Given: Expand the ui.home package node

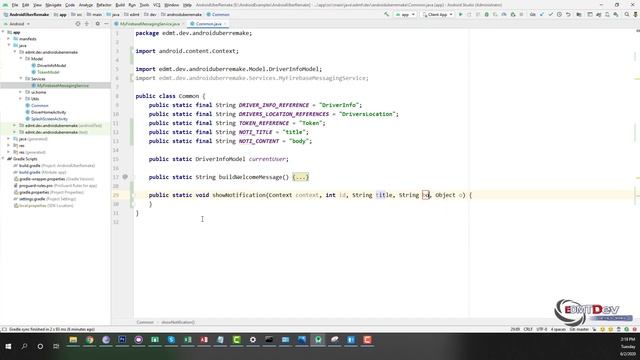Looking at the screenshot, I should coord(21,92).
